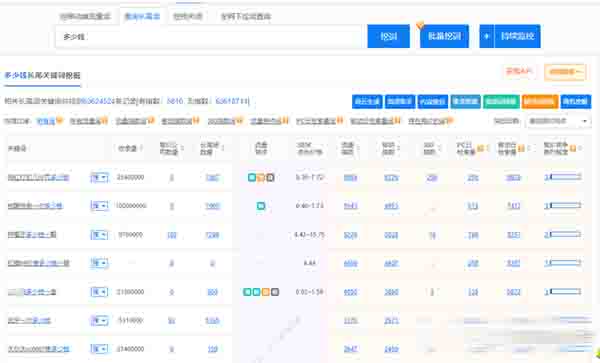Image resolution: width=600 pixels, height=363 pixels.
Task: Click the 100000000 search volume cell
Action: click(131, 206)
